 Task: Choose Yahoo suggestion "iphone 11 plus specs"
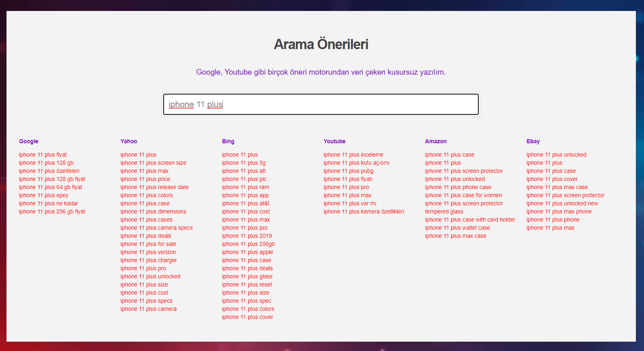[147, 301]
